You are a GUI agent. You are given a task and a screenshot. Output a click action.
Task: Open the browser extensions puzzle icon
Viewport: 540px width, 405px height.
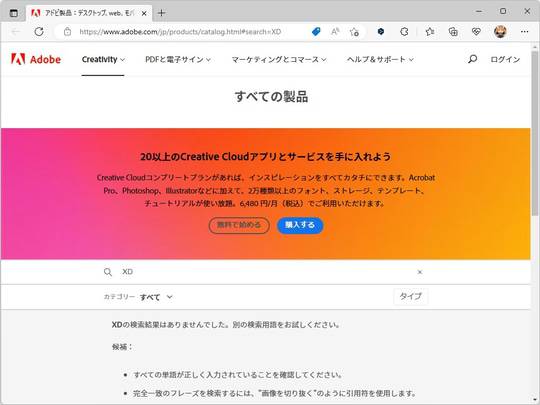coord(404,32)
